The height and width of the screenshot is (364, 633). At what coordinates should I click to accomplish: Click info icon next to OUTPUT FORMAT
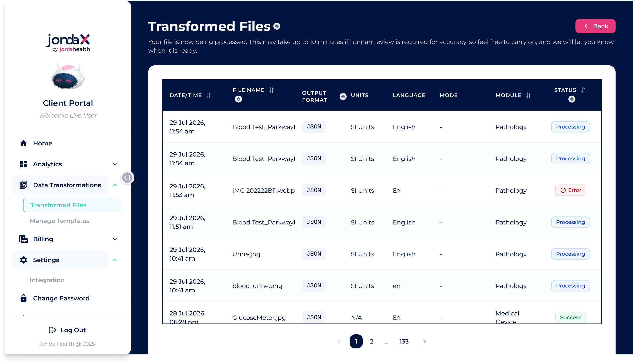[x=343, y=96]
